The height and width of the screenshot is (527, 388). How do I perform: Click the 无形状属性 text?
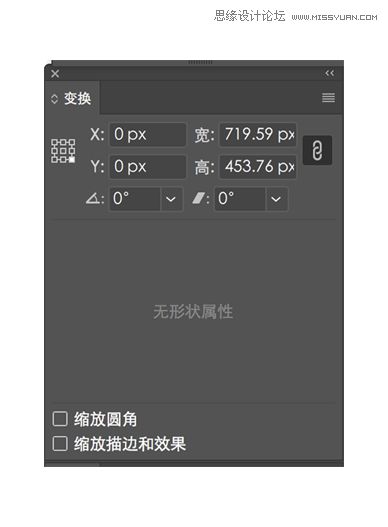193,312
